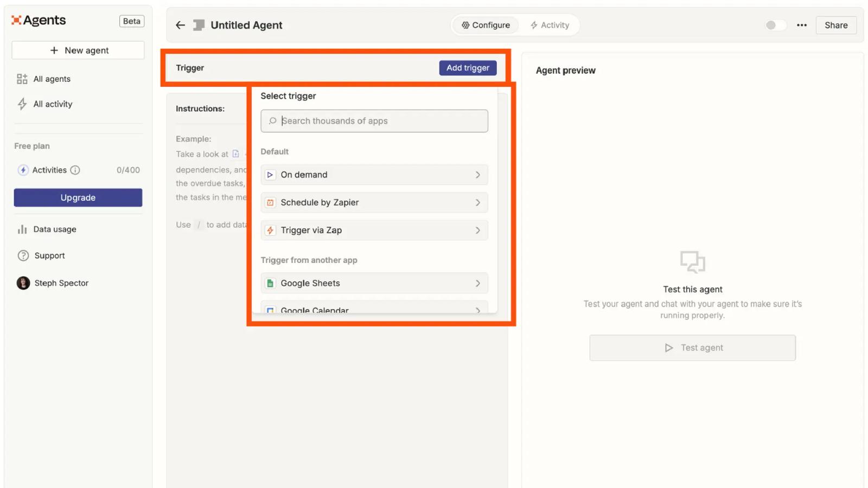Click the All agents grid icon
Image resolution: width=868 pixels, height=488 pixels.
22,79
